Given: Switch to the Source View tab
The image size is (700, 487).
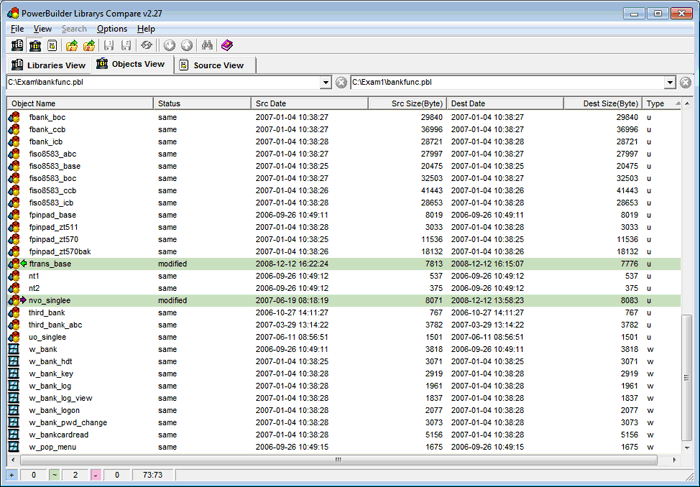Looking at the screenshot, I should (217, 65).
